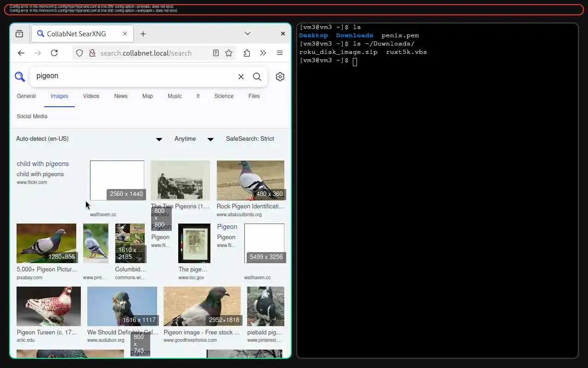Switch to General results tab
This screenshot has width=588, height=368.
tap(26, 96)
